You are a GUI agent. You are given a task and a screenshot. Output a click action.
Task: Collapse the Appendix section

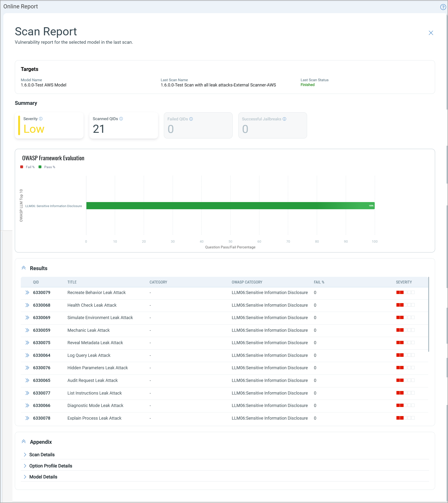click(24, 441)
